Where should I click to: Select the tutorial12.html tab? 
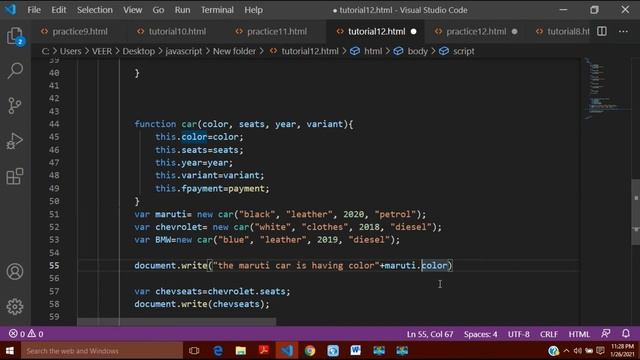[376, 31]
